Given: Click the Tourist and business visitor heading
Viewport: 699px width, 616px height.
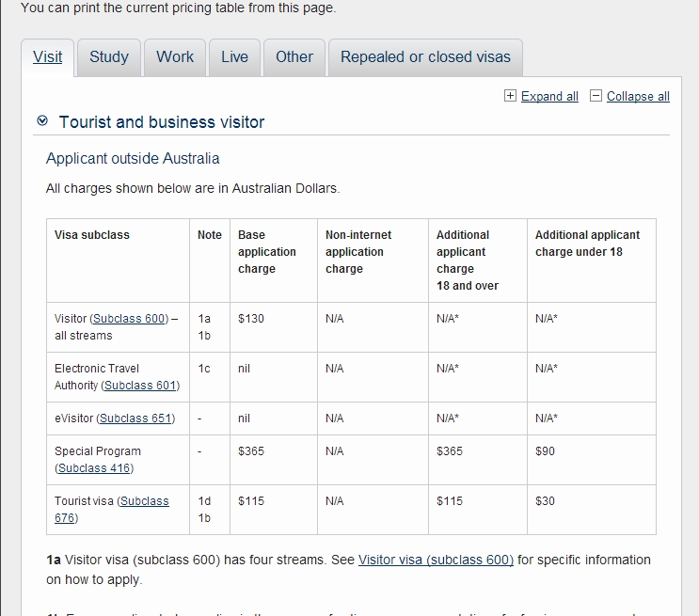Looking at the screenshot, I should coord(162,122).
